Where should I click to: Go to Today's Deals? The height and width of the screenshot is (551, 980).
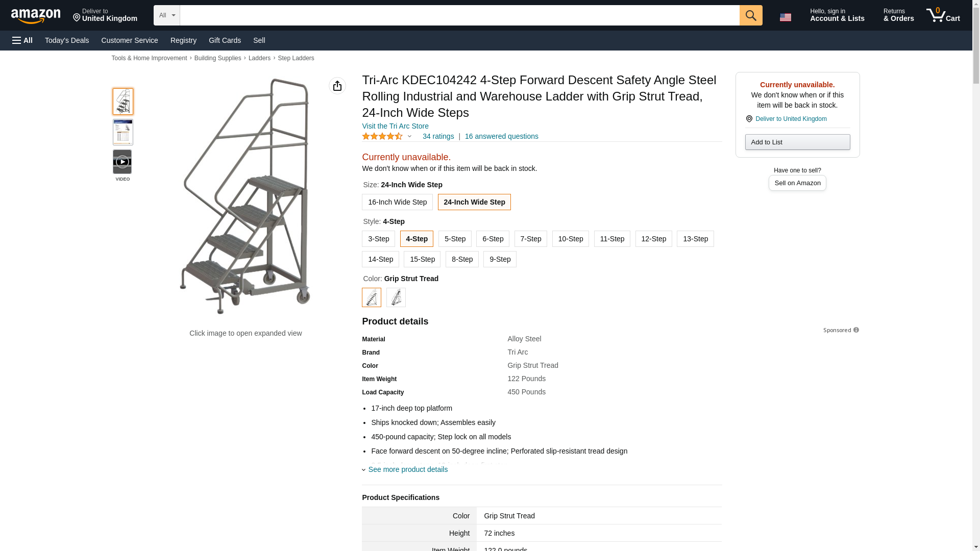pyautogui.click(x=67, y=40)
